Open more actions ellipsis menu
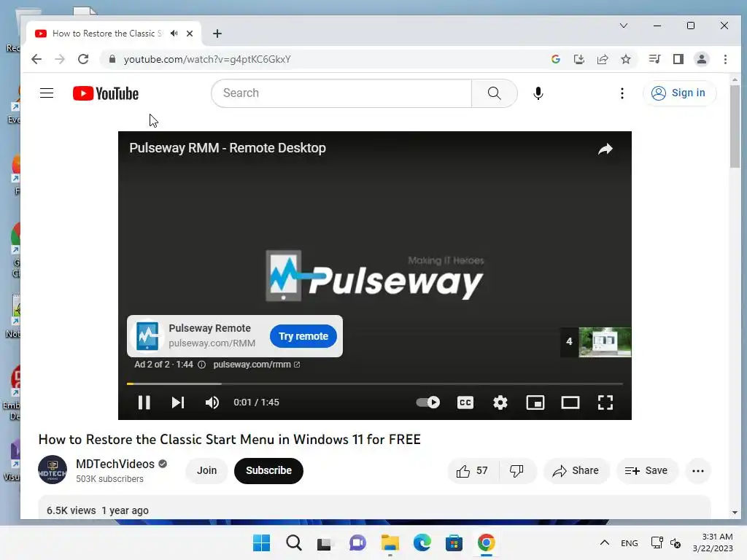This screenshot has height=560, width=747. pyautogui.click(x=698, y=470)
